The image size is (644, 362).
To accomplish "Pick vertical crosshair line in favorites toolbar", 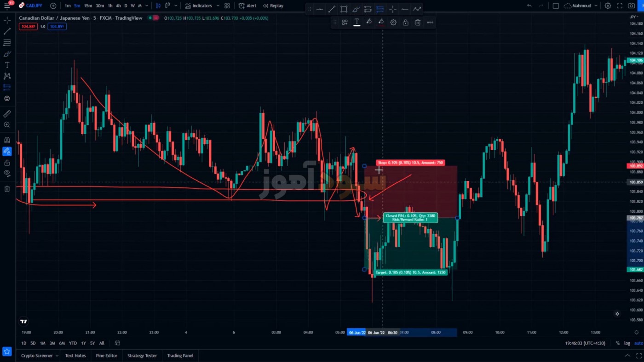I will tap(392, 9).
